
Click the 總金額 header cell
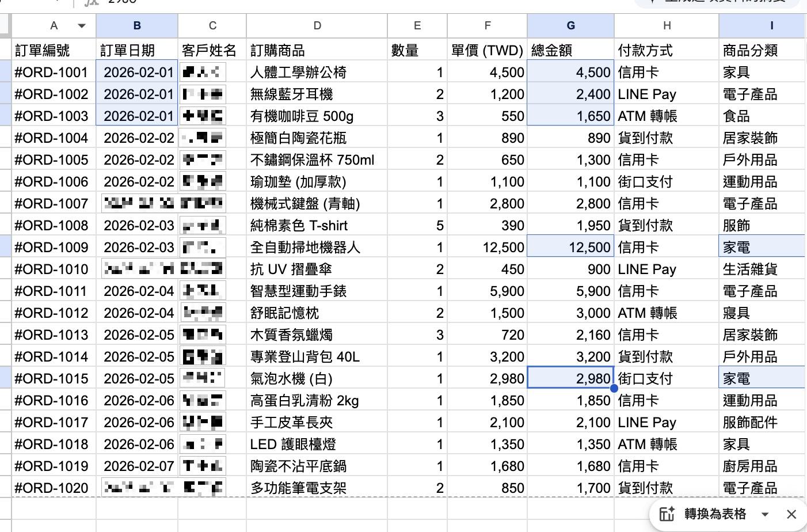[x=570, y=50]
